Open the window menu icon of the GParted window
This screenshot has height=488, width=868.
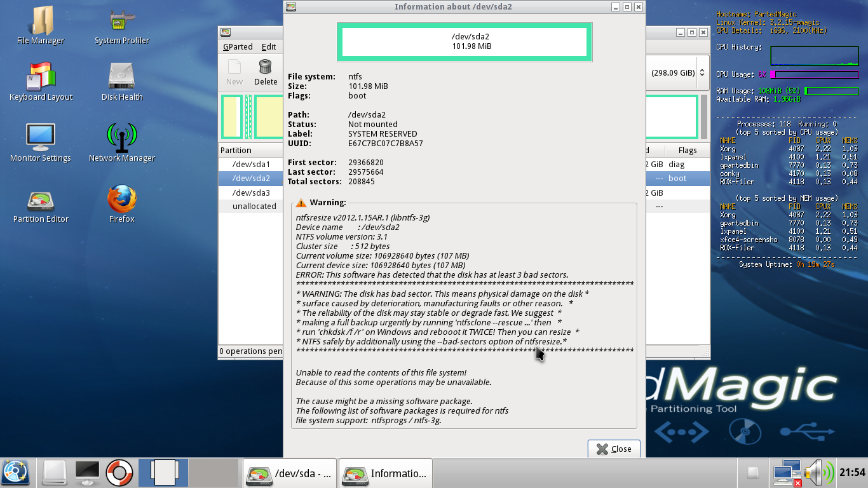[x=225, y=32]
